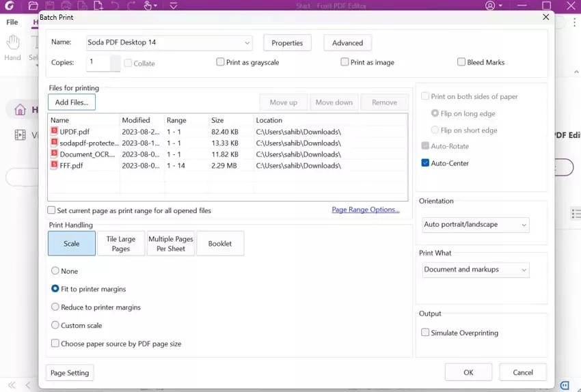Open the customize quick access toolbar arrow
Screen dimensions: 581x392
coord(174,5)
